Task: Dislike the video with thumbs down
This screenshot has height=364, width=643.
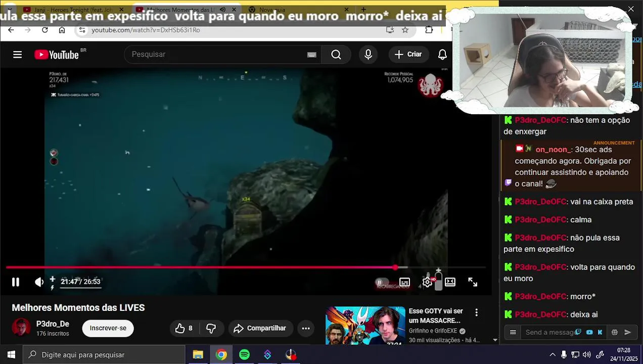Action: pos(211,328)
